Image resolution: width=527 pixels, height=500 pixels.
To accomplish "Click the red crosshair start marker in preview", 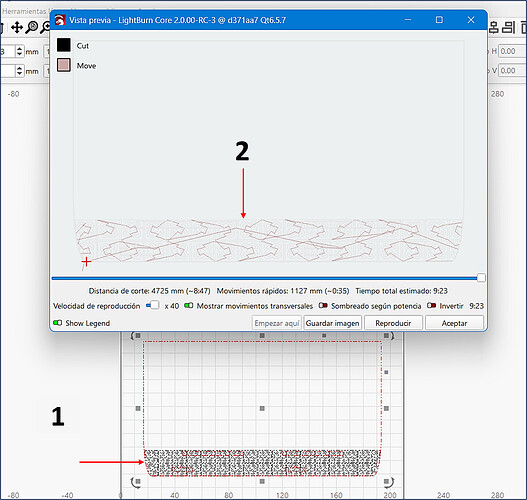I will (86, 261).
